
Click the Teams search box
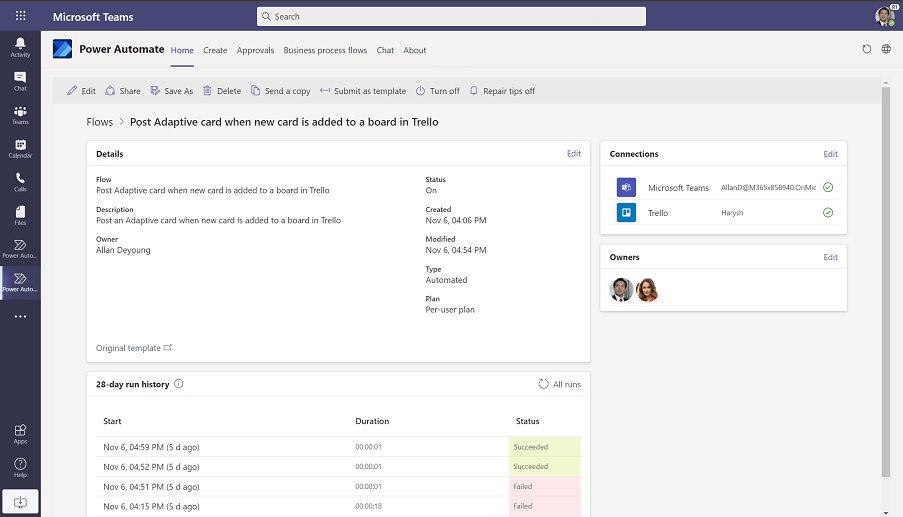(x=451, y=17)
